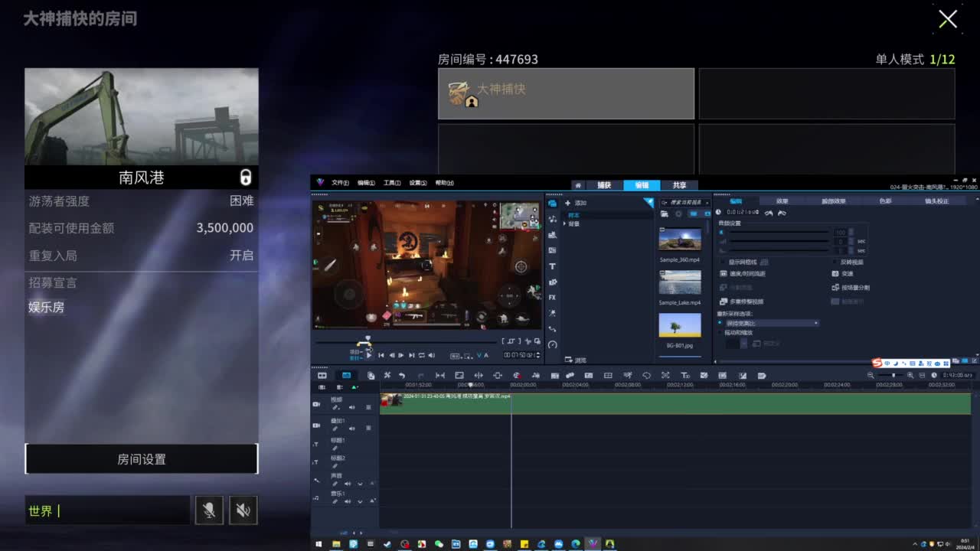The image size is (980, 551).
Task: Open the 速度/时间流逝 option
Action: (x=743, y=273)
